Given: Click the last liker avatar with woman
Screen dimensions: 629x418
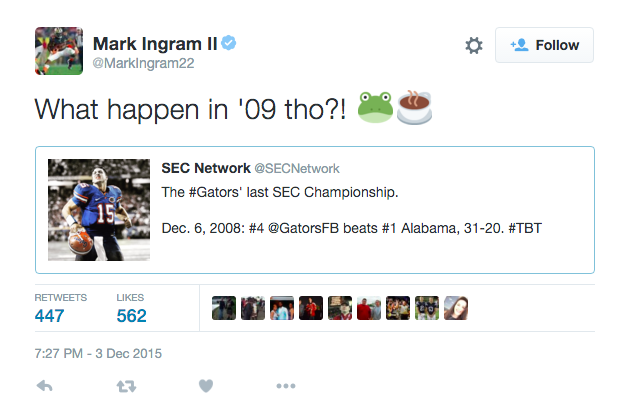Looking at the screenshot, I should point(456,308).
